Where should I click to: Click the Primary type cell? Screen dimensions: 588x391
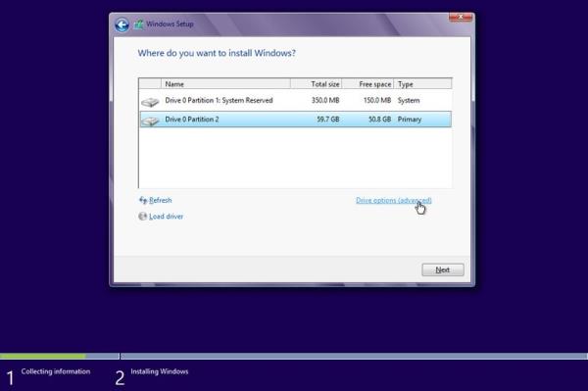click(410, 120)
